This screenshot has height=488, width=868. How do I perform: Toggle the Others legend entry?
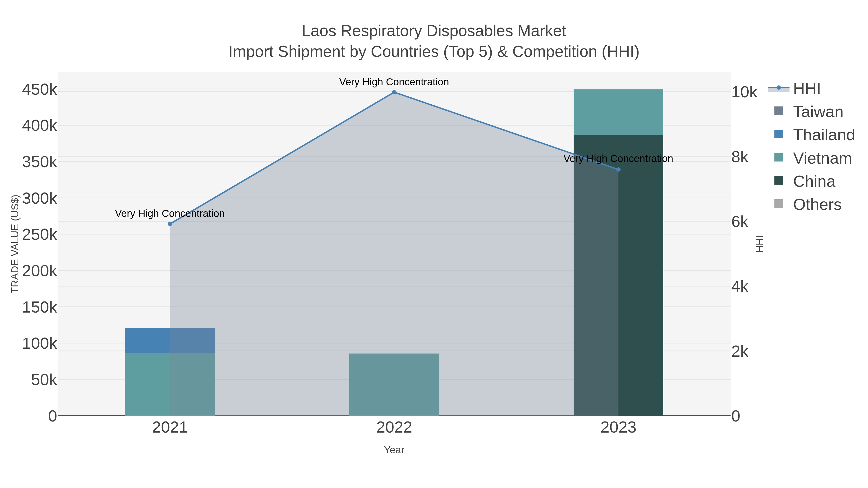coord(808,204)
